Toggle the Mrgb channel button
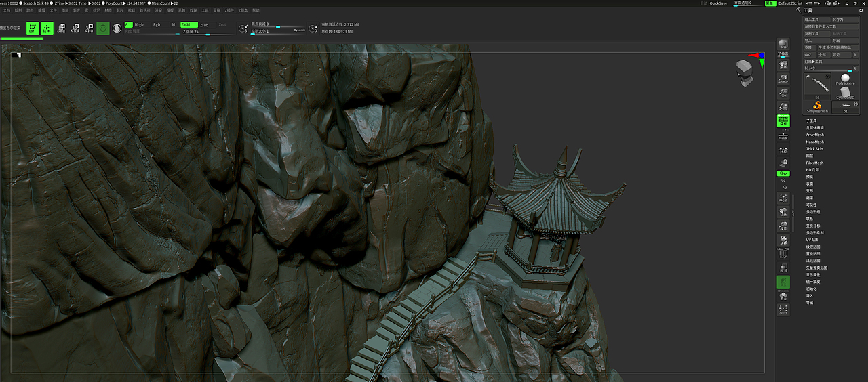 coord(139,24)
